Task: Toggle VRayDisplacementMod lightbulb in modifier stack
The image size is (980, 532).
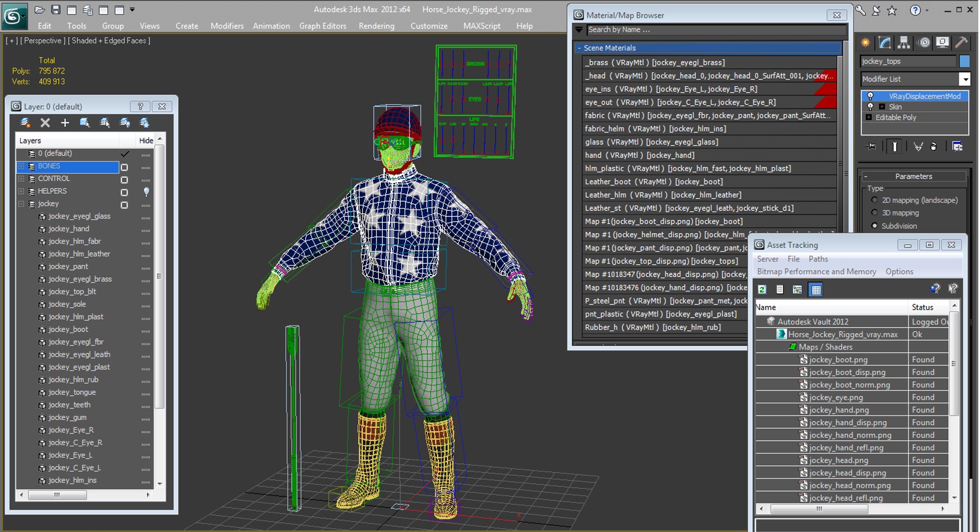Action: click(870, 96)
